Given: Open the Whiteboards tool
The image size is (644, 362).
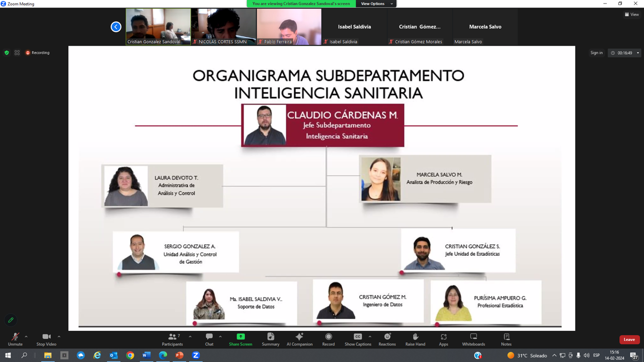Looking at the screenshot, I should [x=473, y=339].
